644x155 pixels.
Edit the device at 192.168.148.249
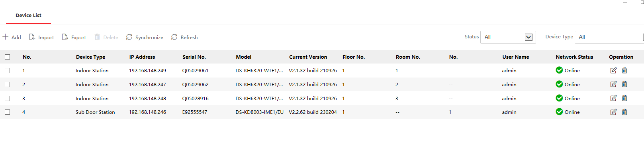pyautogui.click(x=613, y=70)
